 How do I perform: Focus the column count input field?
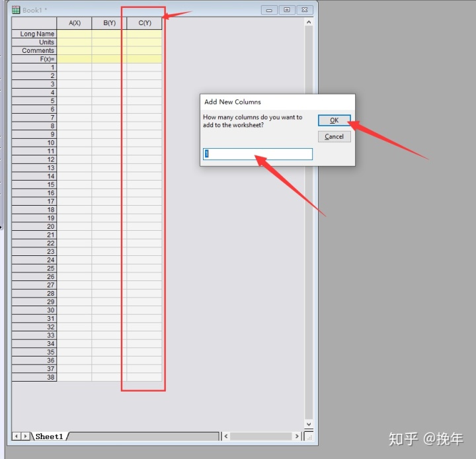(258, 154)
